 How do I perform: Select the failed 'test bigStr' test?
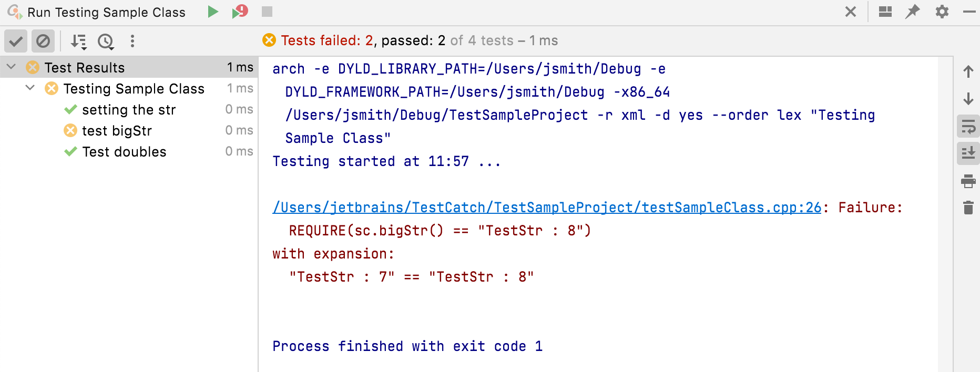coord(117,131)
